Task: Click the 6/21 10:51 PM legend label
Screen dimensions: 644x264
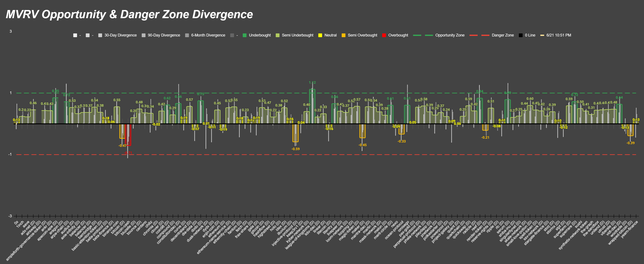Action: pos(559,35)
